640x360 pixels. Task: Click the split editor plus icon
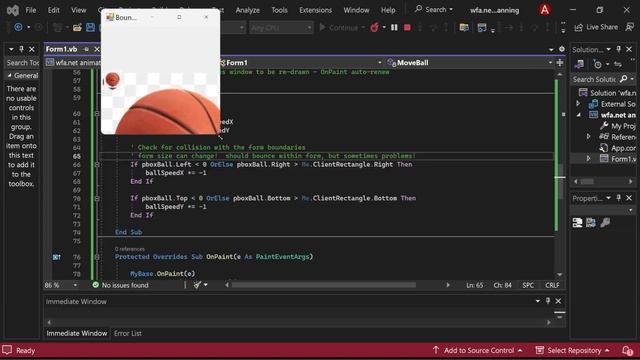(560, 62)
